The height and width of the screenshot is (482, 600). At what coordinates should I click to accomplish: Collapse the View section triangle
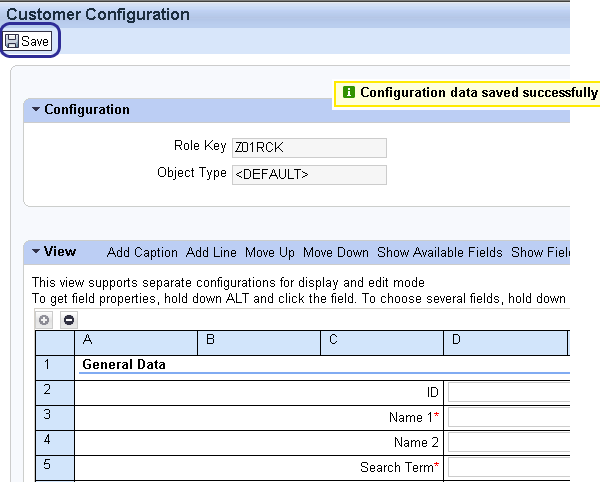pos(36,252)
